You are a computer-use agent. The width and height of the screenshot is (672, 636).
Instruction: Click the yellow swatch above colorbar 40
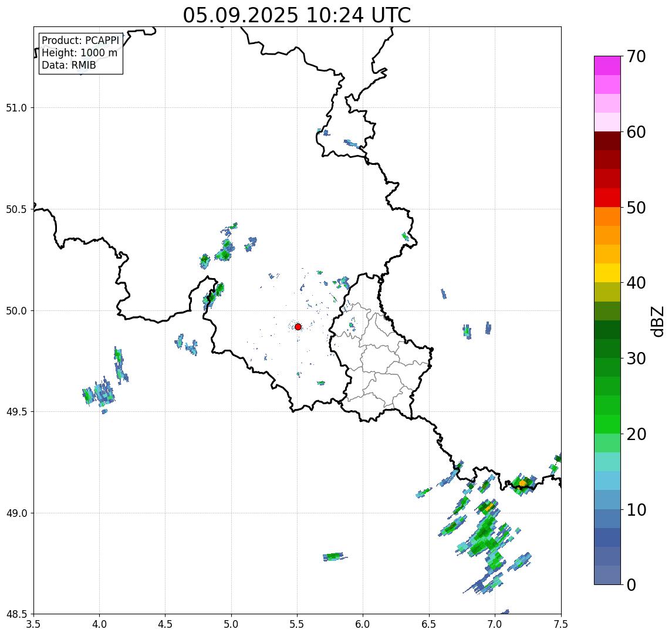click(x=607, y=273)
